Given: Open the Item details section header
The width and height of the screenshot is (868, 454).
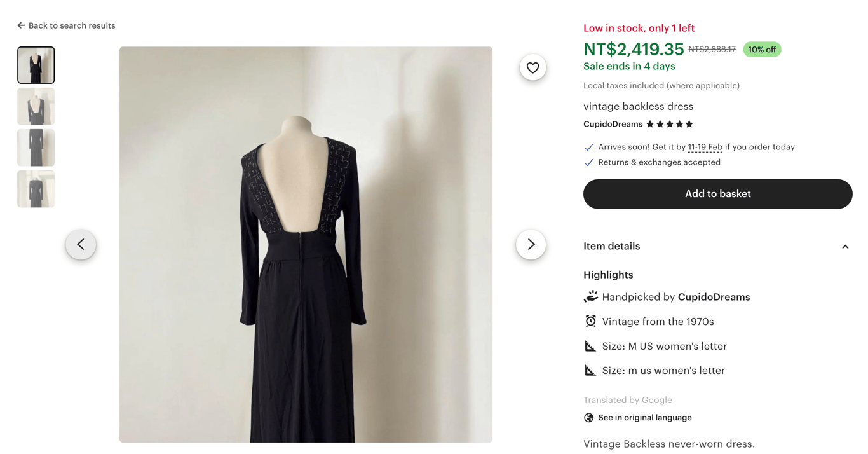Looking at the screenshot, I should click(x=717, y=246).
